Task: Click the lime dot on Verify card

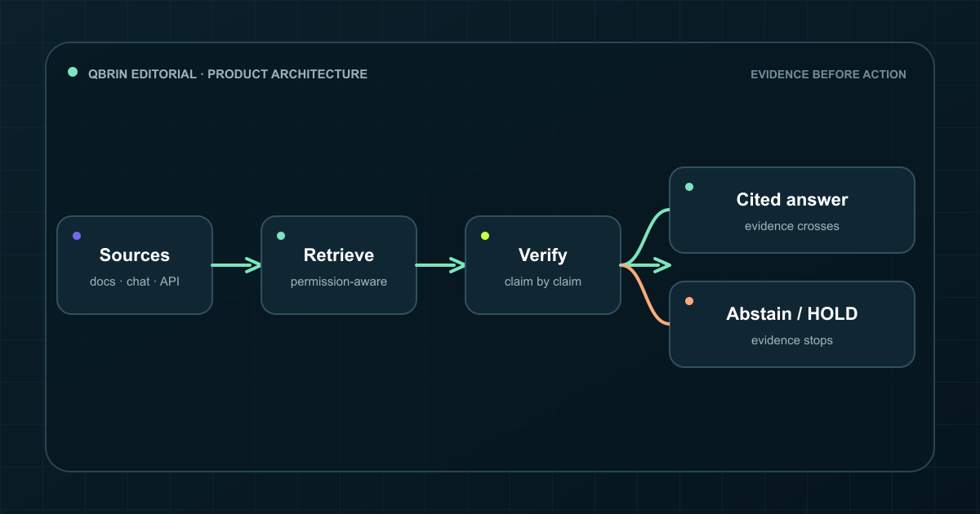Action: coord(485,236)
